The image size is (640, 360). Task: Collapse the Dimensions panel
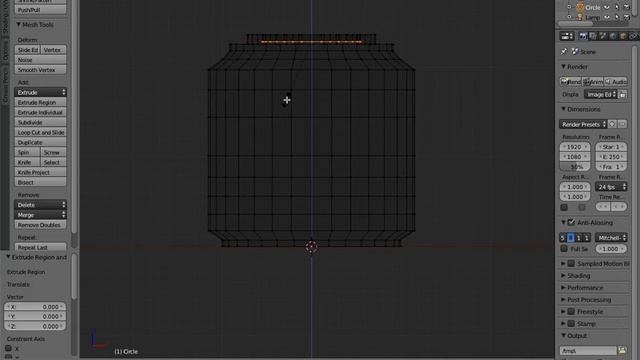click(563, 109)
